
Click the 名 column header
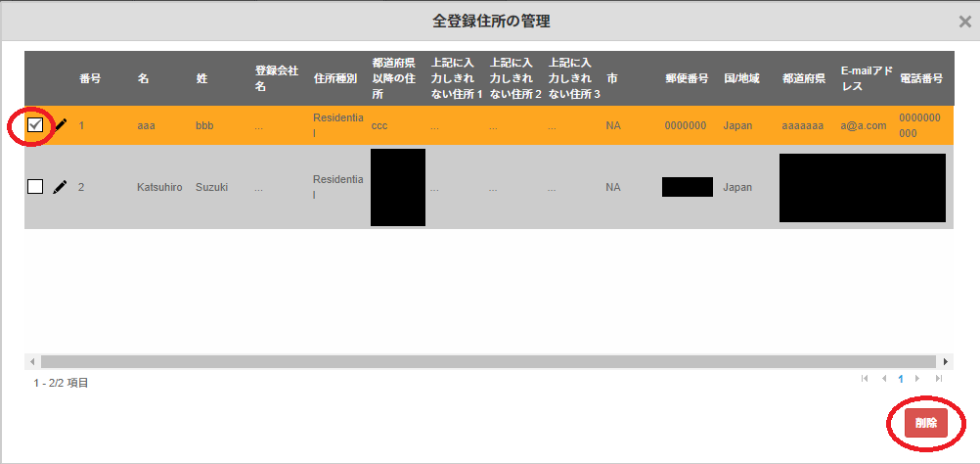(143, 78)
